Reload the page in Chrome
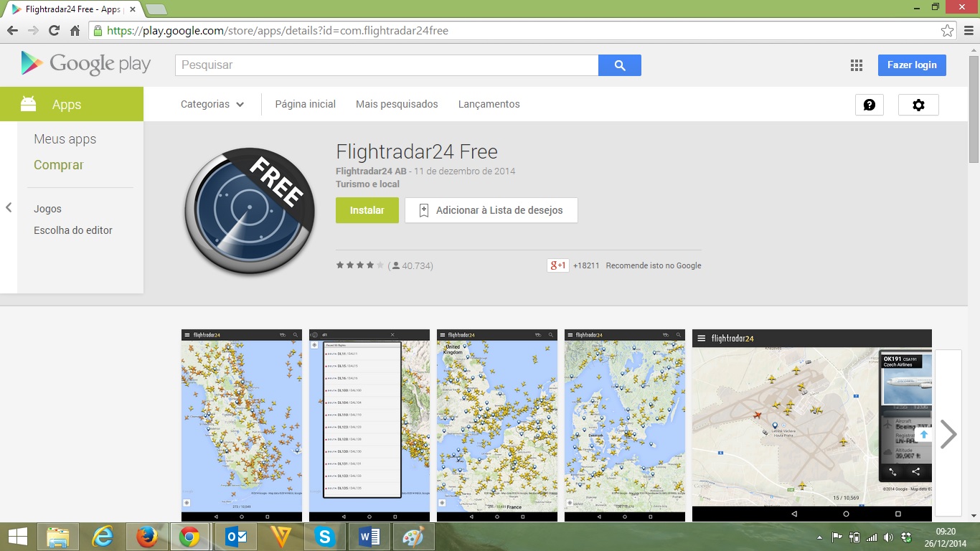This screenshot has width=980, height=551. click(x=54, y=31)
